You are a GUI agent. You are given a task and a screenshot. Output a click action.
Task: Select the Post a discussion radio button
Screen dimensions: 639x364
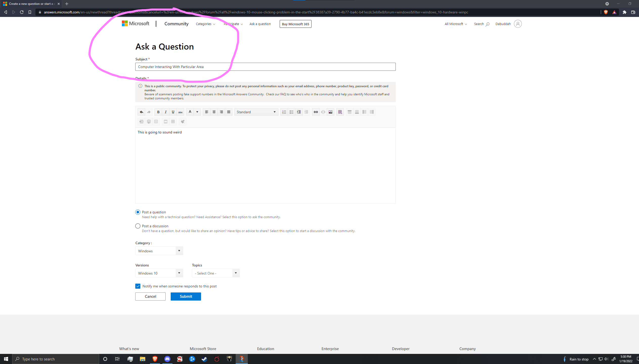click(x=138, y=226)
